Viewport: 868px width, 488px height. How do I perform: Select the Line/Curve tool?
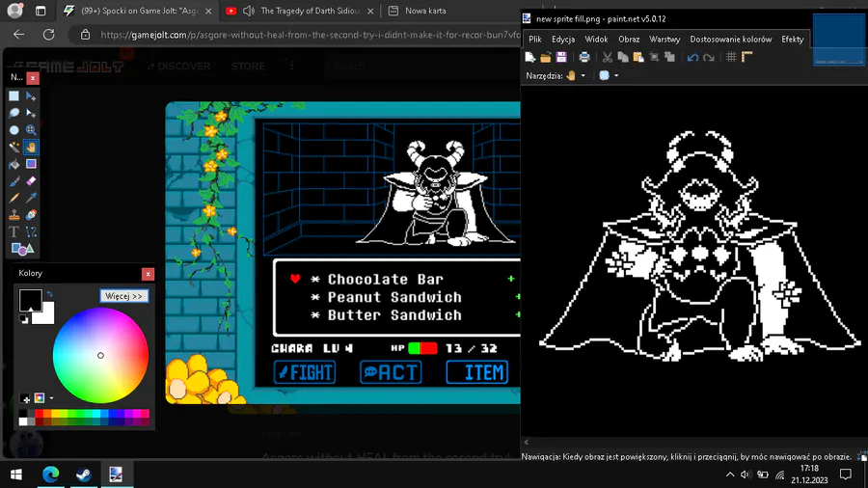(x=31, y=231)
